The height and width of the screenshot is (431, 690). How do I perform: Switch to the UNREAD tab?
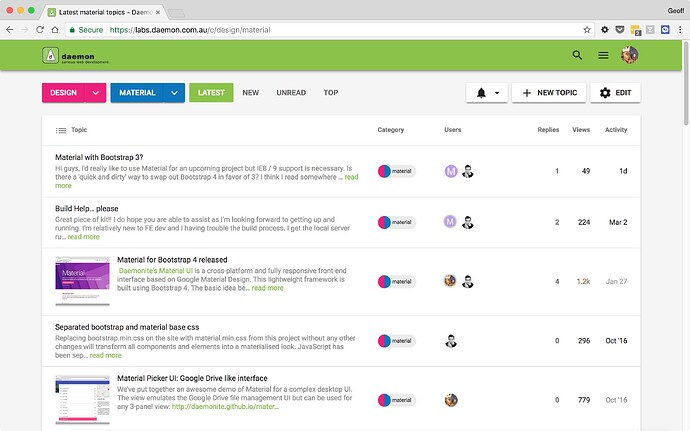click(291, 93)
